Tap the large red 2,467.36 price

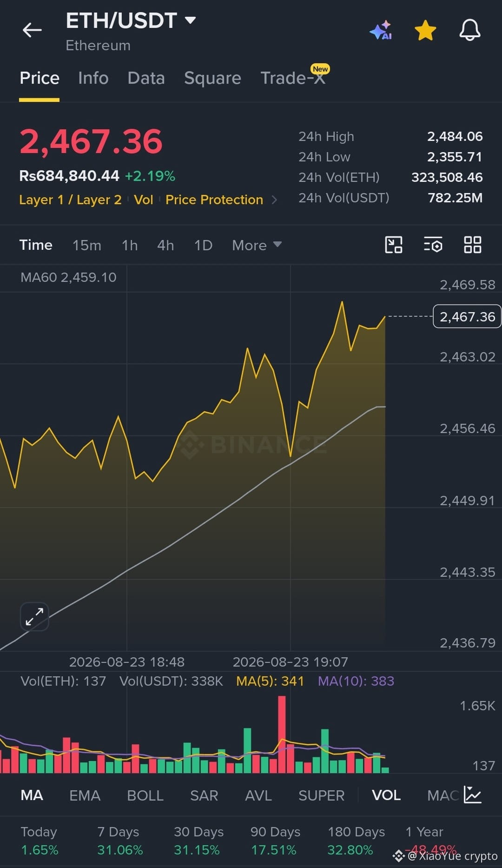click(91, 141)
